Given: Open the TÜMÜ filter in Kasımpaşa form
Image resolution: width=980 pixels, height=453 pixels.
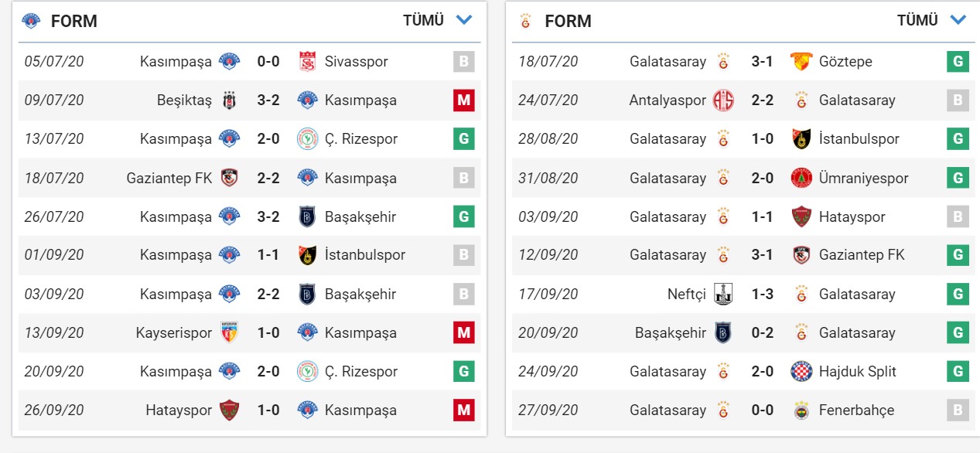Looking at the screenshot, I should [x=423, y=21].
